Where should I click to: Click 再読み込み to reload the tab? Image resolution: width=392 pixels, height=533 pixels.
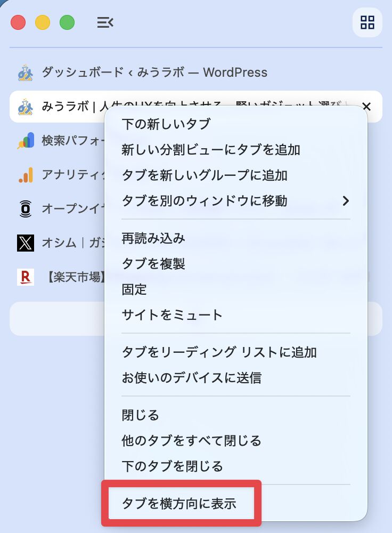[153, 238]
